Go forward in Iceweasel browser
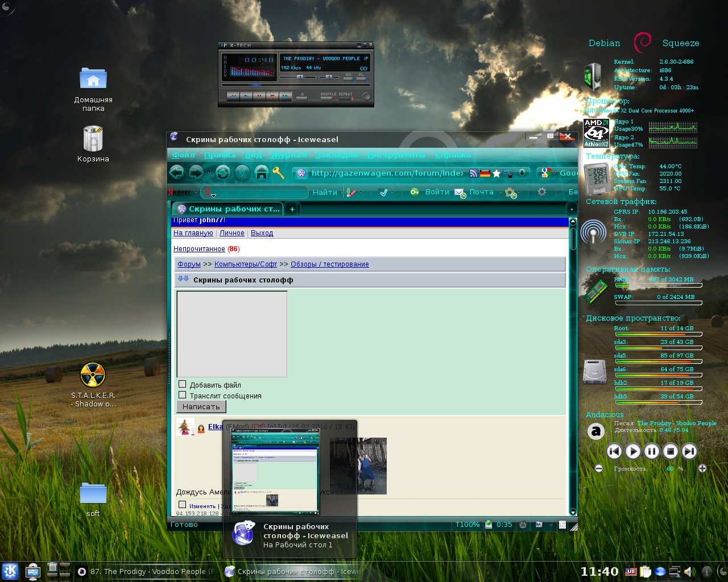 [x=196, y=172]
